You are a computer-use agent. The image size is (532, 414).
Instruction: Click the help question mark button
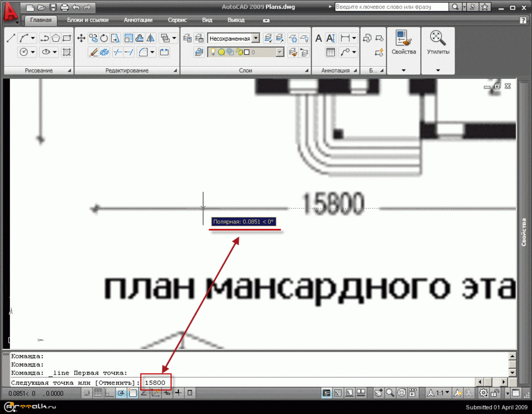pos(523,20)
